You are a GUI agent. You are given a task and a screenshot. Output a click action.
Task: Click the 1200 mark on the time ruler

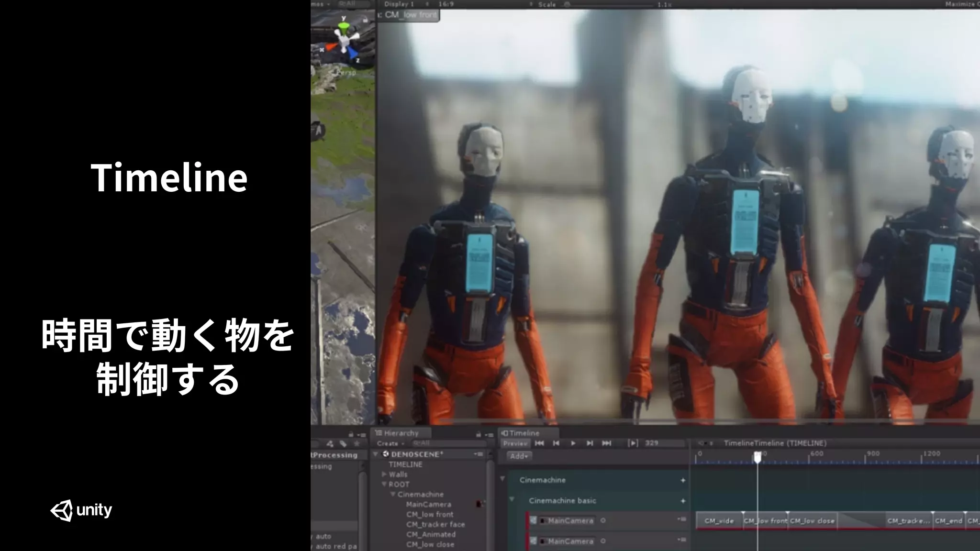(932, 453)
